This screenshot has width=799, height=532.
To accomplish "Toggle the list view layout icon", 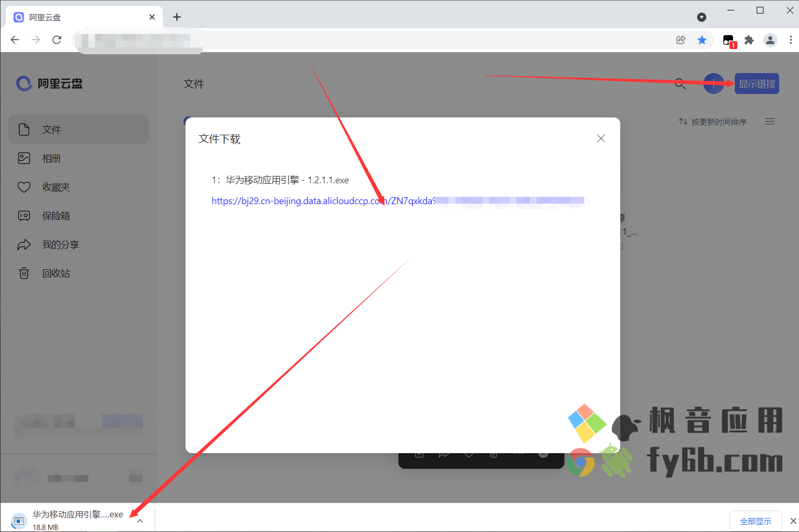I will click(x=770, y=122).
